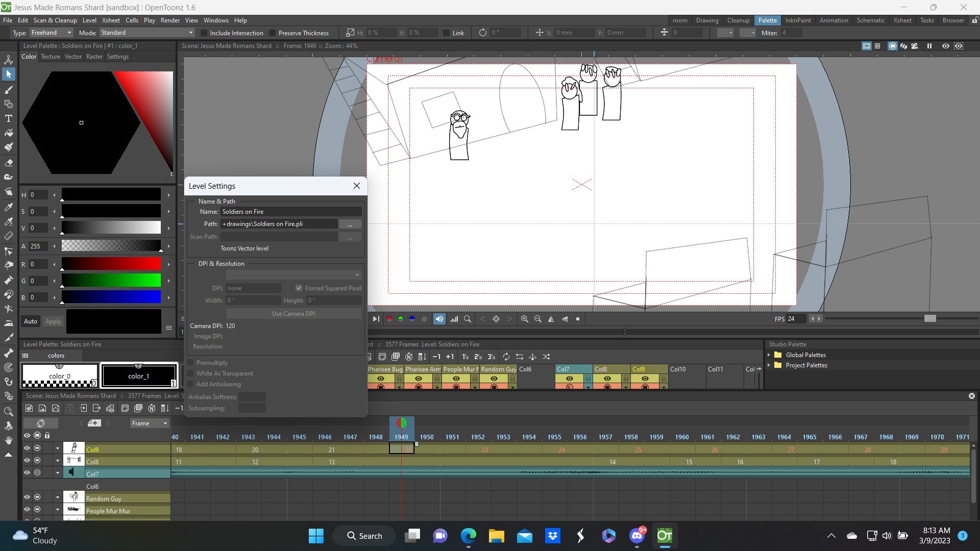The width and height of the screenshot is (980, 551).
Task: Uncheck Forced Squared Pixel
Action: coord(299,288)
